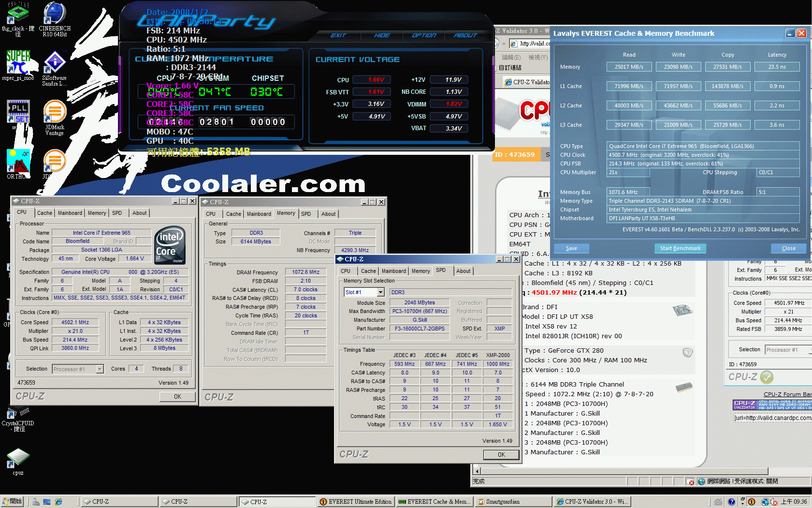This screenshot has width=812, height=508.
Task: Switch to EVEREST Cache & Mem taskbar item
Action: coord(435,502)
